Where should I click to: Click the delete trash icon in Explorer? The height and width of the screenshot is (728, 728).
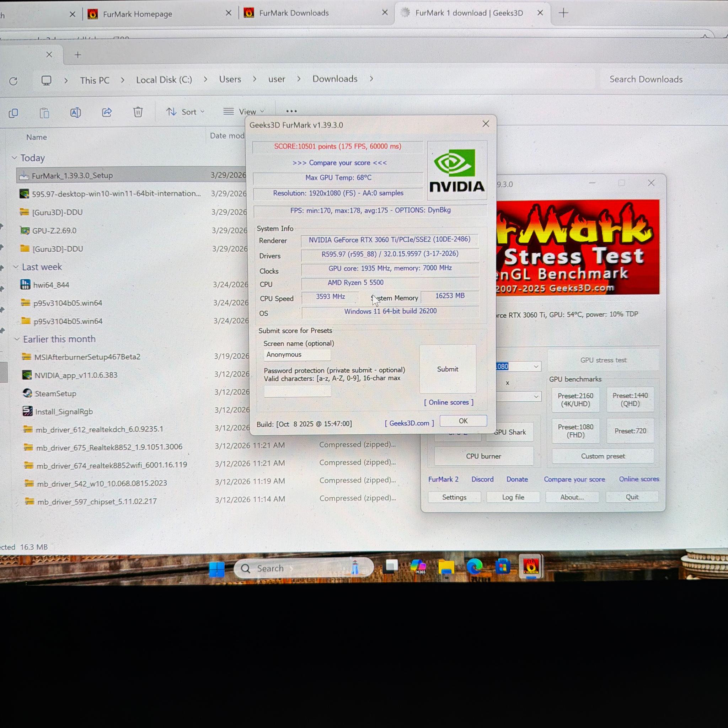pyautogui.click(x=138, y=112)
